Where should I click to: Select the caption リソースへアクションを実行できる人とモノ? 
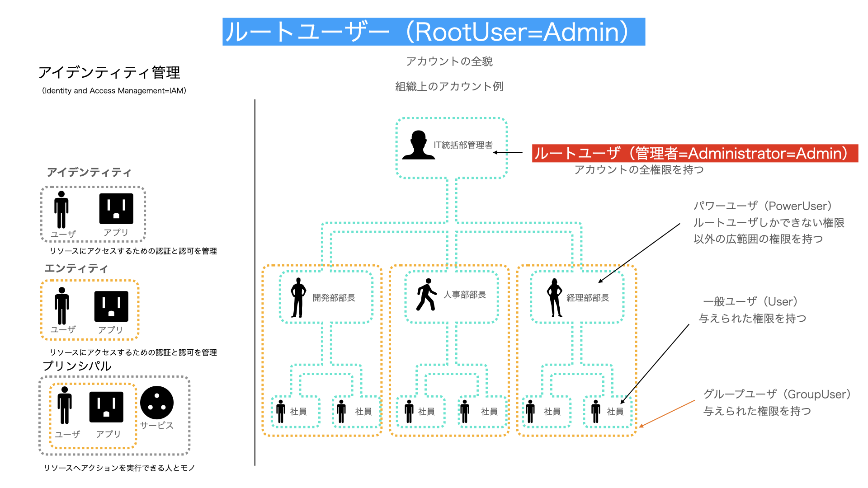coord(119,468)
